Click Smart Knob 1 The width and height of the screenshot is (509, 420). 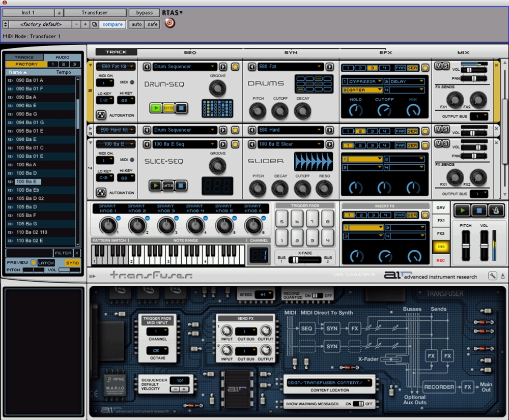(x=108, y=225)
